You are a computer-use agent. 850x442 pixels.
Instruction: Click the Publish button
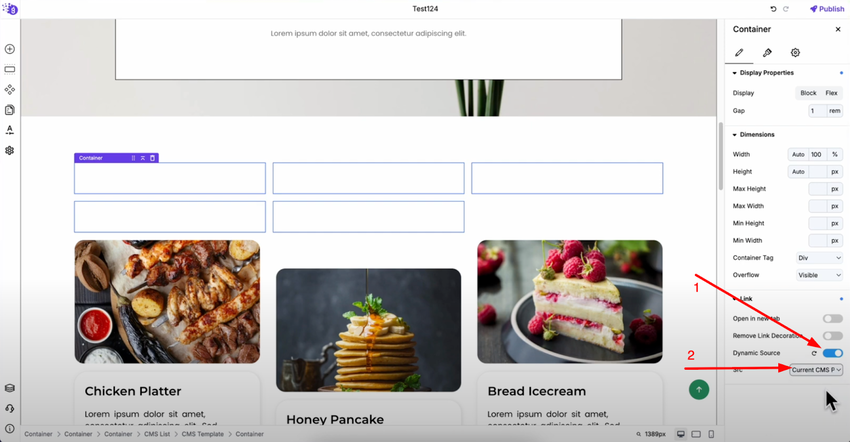pos(827,9)
